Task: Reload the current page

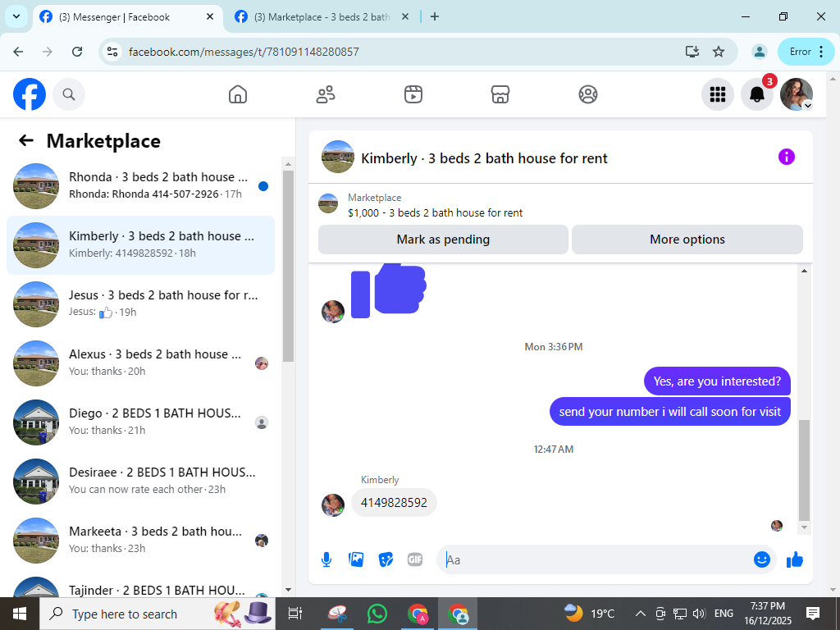Action: coord(77,52)
